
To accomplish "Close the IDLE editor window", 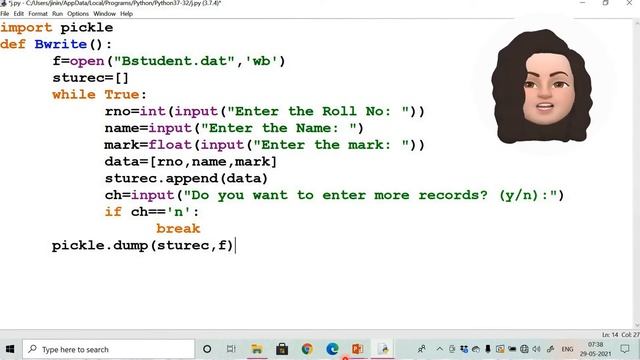I will point(629,3).
